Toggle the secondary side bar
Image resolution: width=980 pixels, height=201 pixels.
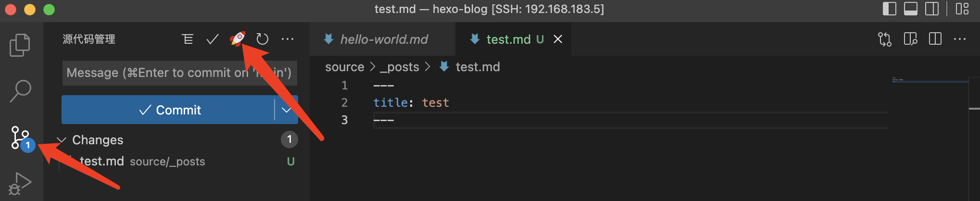click(932, 9)
